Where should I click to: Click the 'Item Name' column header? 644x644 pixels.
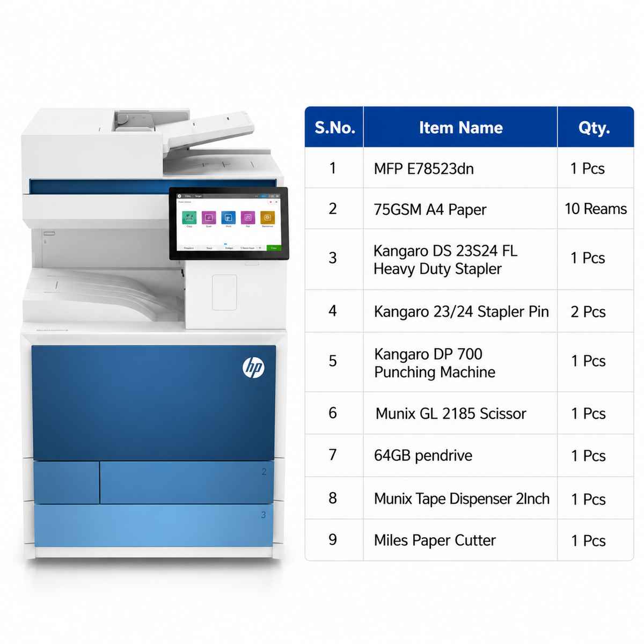point(460,127)
